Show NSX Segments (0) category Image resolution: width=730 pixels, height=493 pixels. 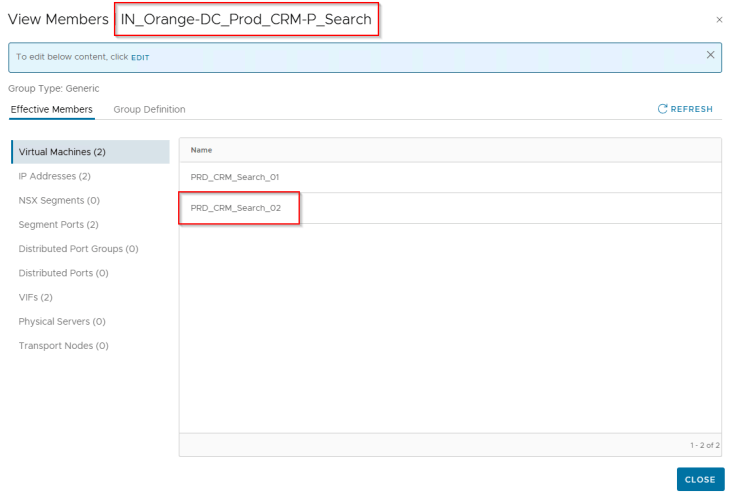point(58,200)
